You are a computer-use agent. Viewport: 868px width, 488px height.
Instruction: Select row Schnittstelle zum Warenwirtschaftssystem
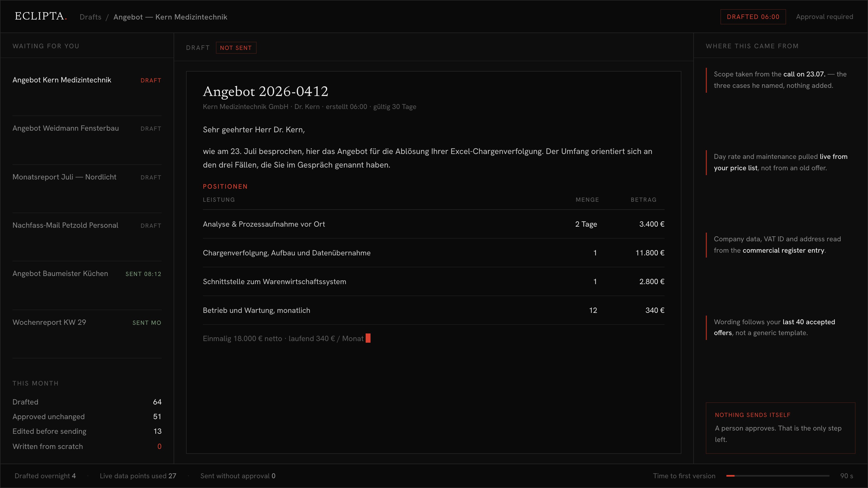click(433, 282)
